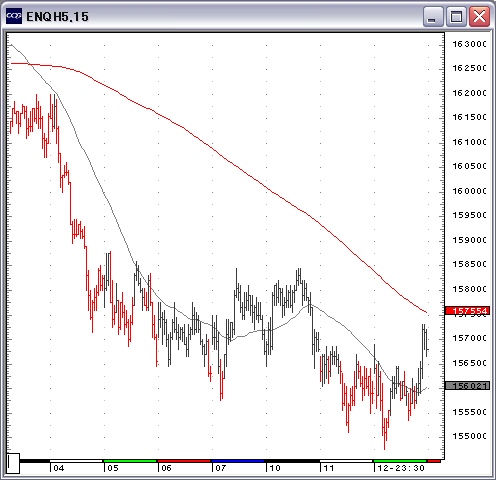Click the 05 date label on time axis
The image size is (496, 480).
pos(113,468)
